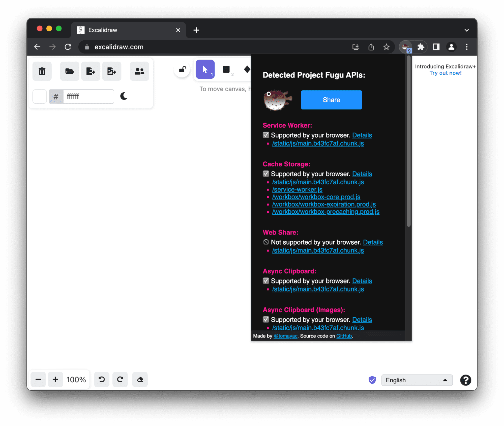The height and width of the screenshot is (426, 504).
Task: Click the Excalidraw tab label
Action: [103, 30]
